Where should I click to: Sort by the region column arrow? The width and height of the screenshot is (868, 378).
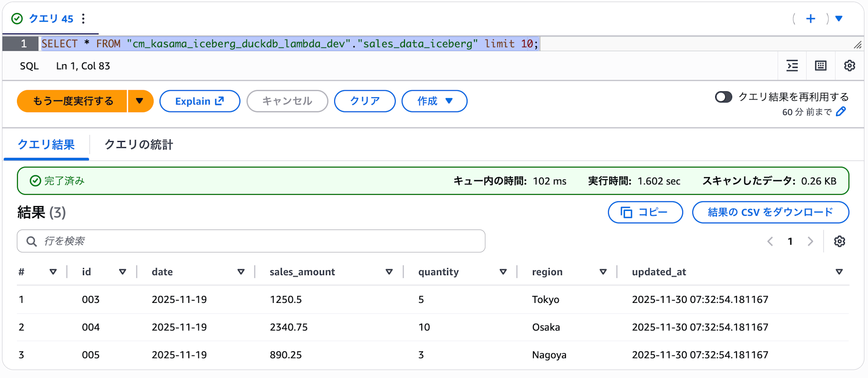(603, 272)
